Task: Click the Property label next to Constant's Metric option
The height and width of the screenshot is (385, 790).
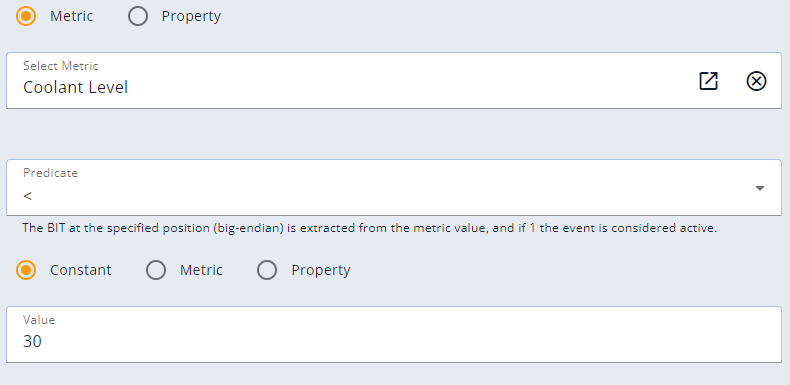Action: (321, 270)
